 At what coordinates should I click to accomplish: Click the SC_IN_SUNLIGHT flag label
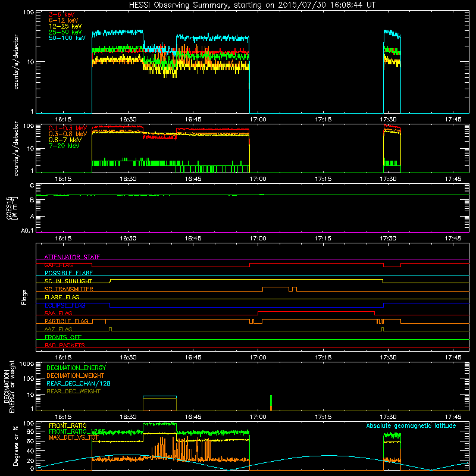click(x=68, y=281)
